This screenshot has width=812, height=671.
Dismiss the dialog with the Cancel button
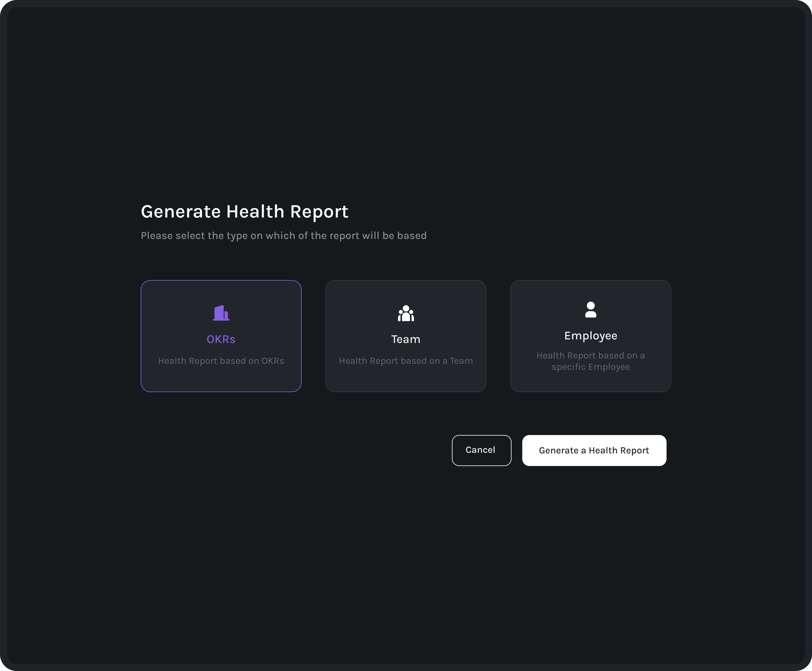click(x=481, y=450)
